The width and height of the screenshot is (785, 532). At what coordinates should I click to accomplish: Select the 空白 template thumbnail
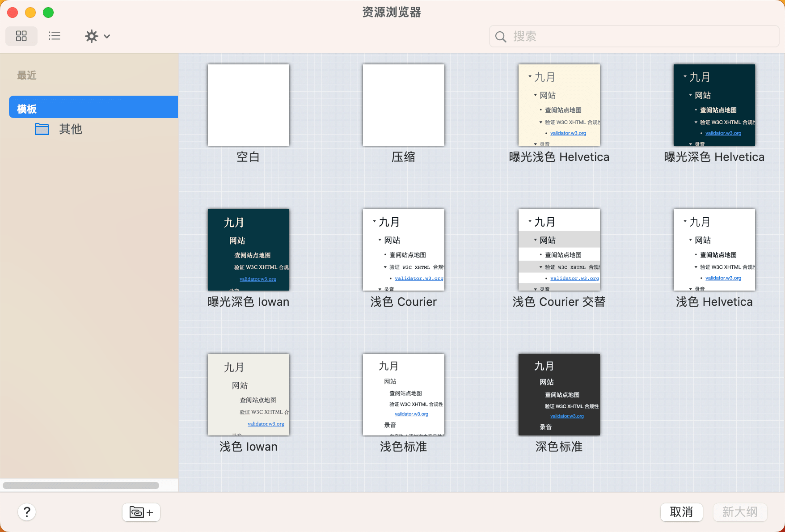pos(249,105)
